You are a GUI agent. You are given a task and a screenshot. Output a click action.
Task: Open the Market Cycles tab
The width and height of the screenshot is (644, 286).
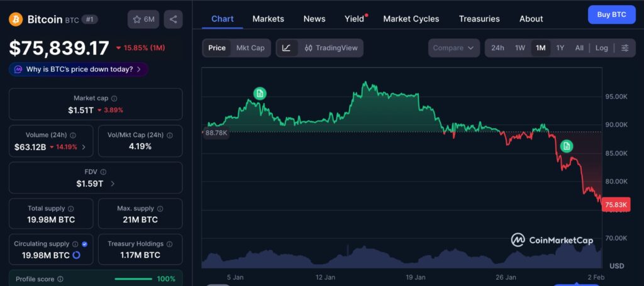pos(411,19)
